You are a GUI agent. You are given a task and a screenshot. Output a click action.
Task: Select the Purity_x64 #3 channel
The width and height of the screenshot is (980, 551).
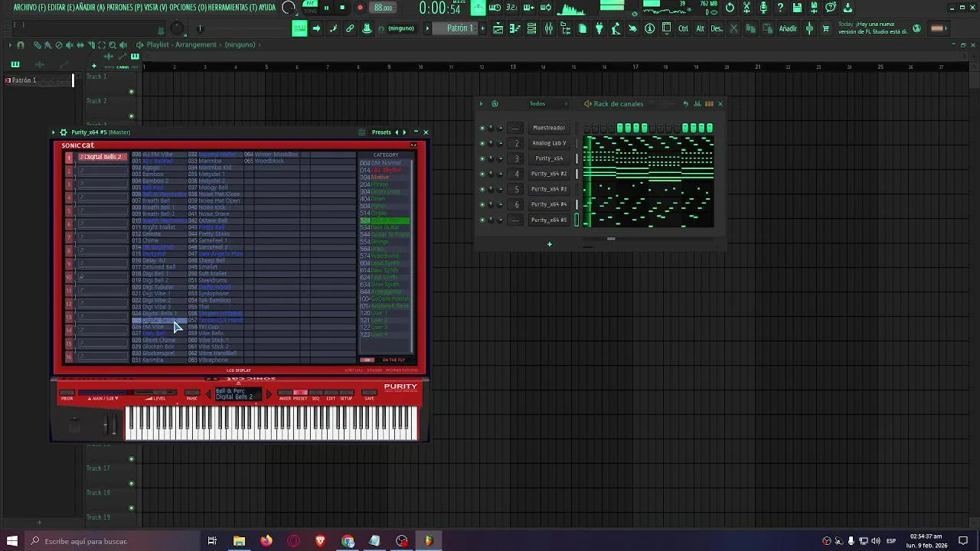click(x=549, y=189)
